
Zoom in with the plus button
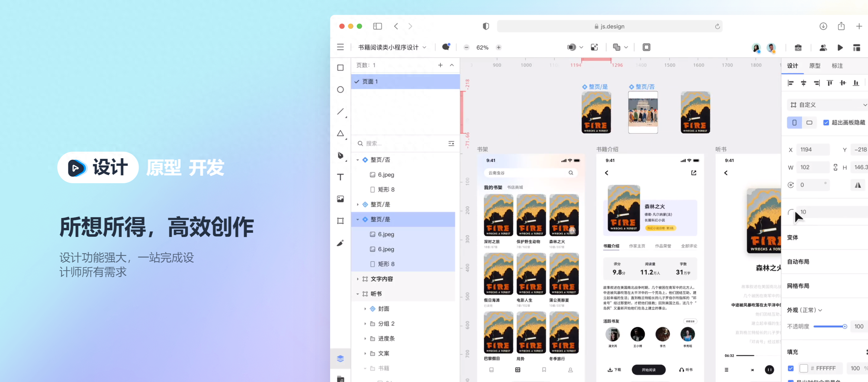coord(499,47)
